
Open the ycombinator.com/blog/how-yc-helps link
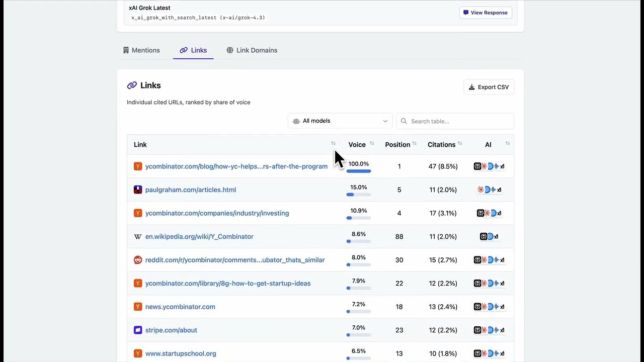coord(236,166)
